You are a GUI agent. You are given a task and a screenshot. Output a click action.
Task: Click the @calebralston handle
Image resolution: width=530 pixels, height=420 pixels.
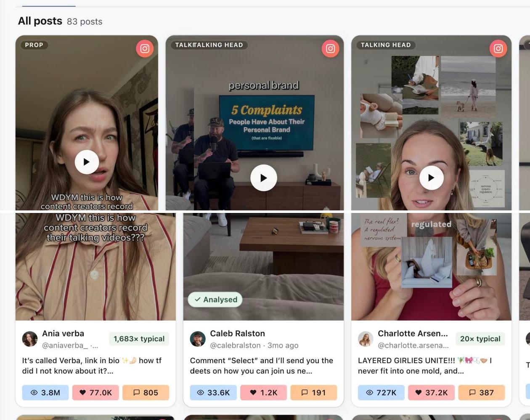tap(235, 346)
